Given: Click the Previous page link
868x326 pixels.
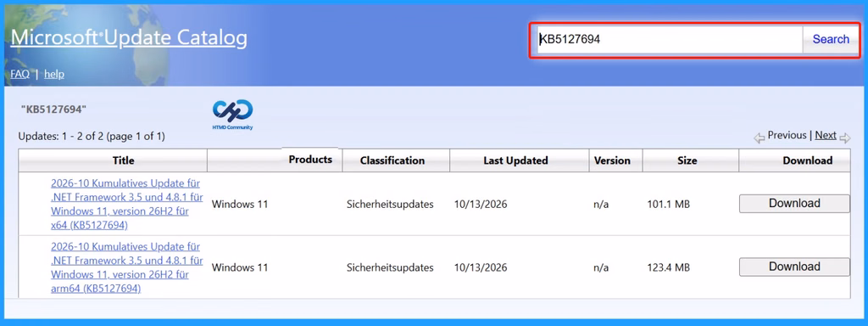Looking at the screenshot, I should 787,135.
